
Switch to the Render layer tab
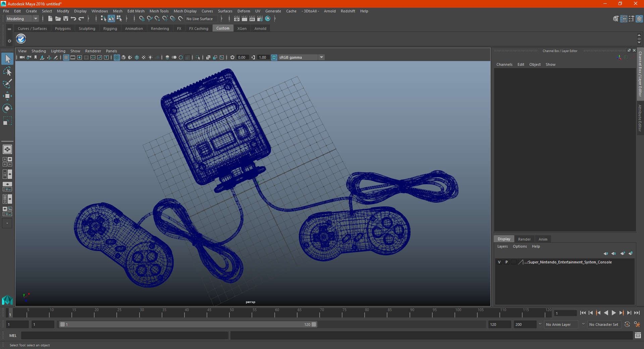pos(524,239)
